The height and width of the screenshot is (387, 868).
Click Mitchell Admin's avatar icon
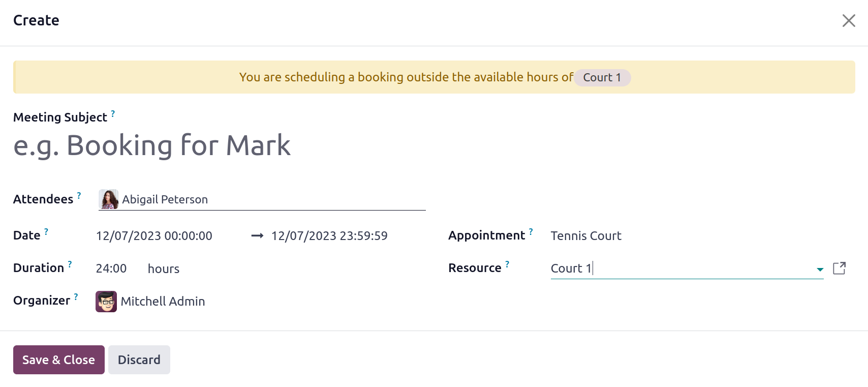coord(106,302)
